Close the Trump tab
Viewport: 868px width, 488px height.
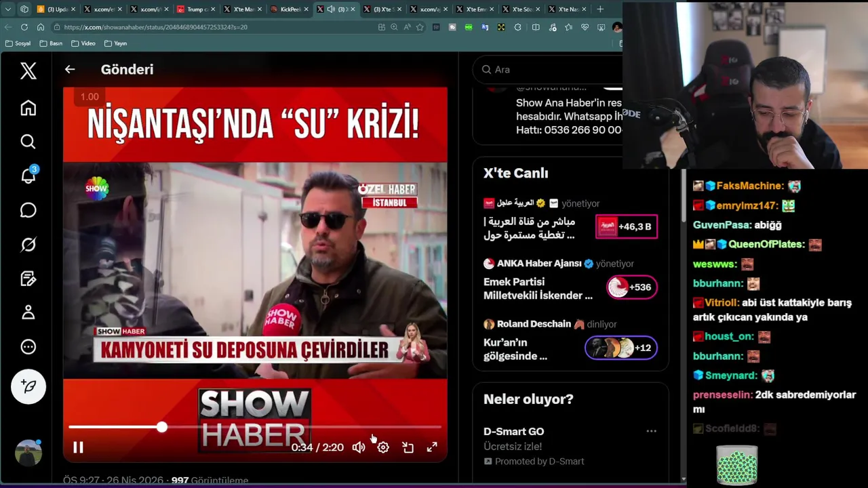(x=213, y=9)
